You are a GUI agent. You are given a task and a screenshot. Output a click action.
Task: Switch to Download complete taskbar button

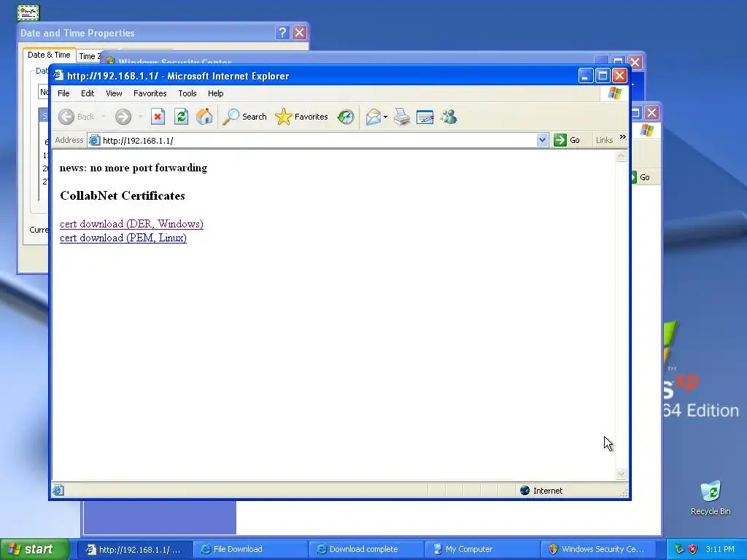(x=366, y=549)
